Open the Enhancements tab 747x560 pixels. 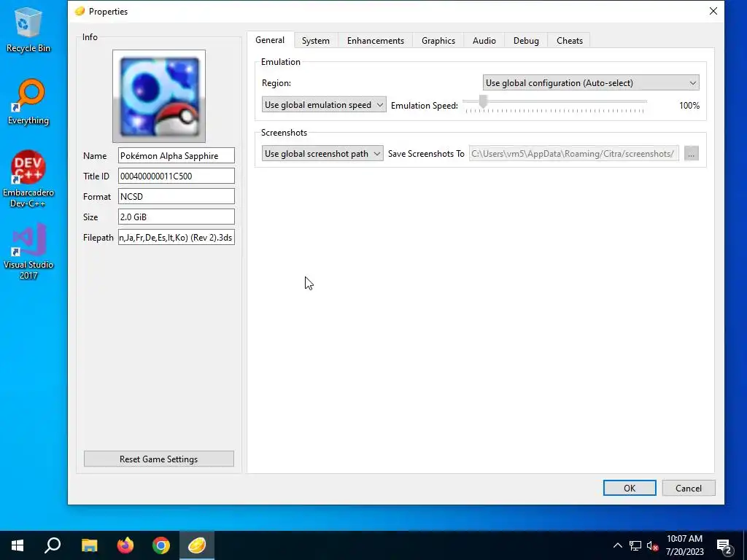tap(376, 41)
